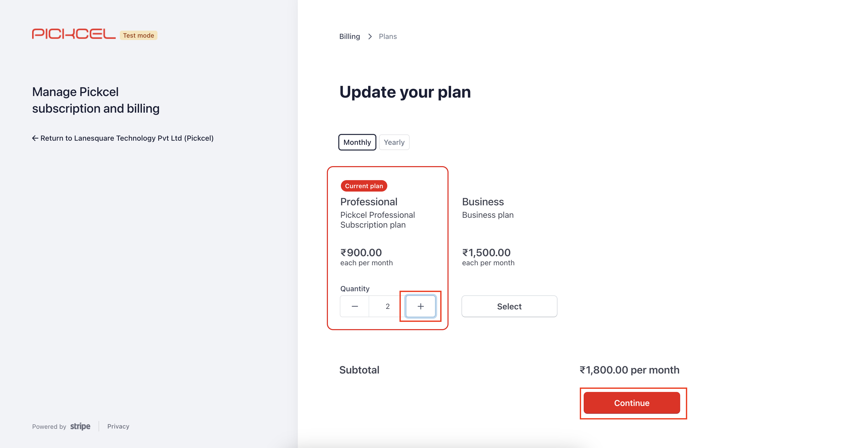
Task: Open the Billing breadcrumb link
Action: click(x=349, y=36)
